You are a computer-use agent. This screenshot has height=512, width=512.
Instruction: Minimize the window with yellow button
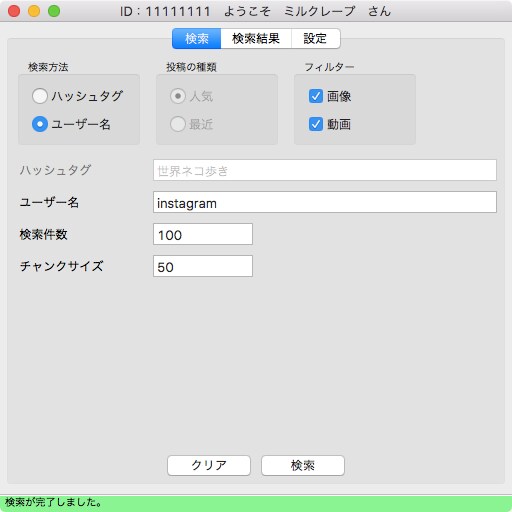(x=34, y=11)
